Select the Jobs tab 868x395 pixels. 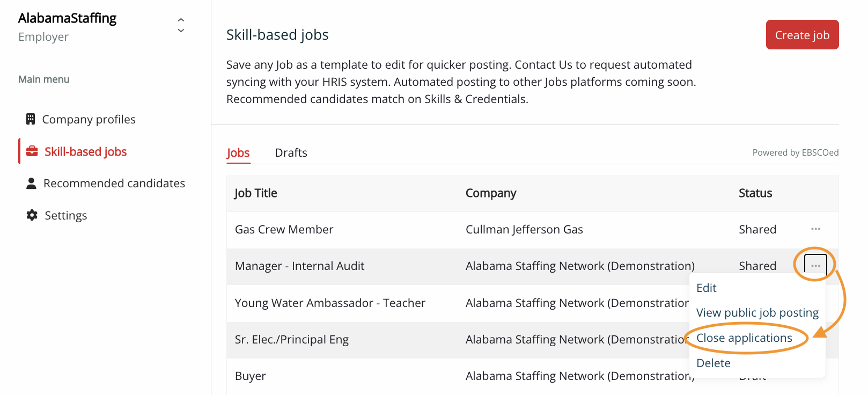238,153
